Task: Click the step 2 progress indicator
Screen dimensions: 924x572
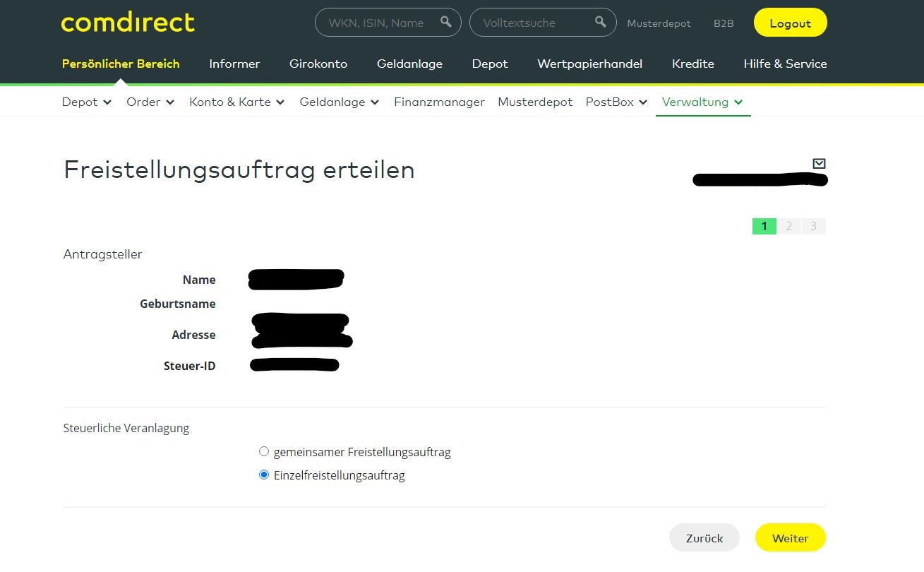Action: [x=788, y=227]
